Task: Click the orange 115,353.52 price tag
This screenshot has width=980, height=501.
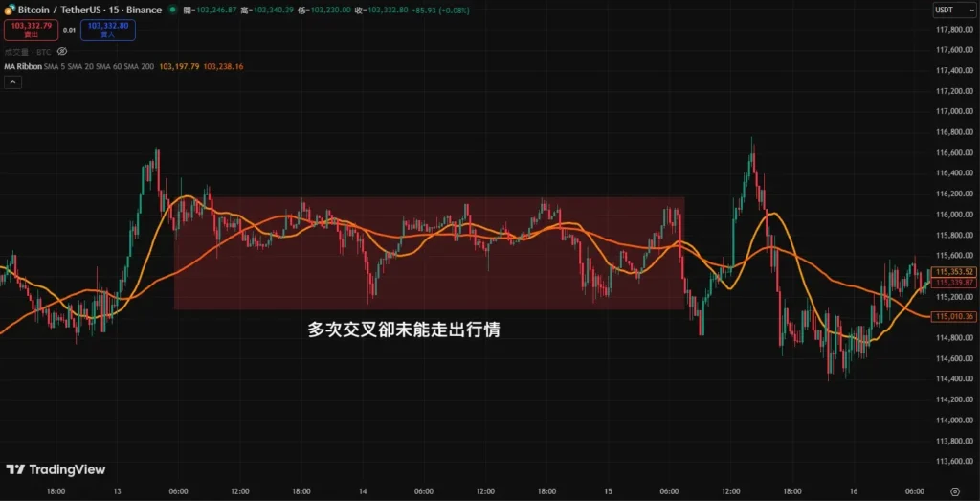Action: [954, 272]
